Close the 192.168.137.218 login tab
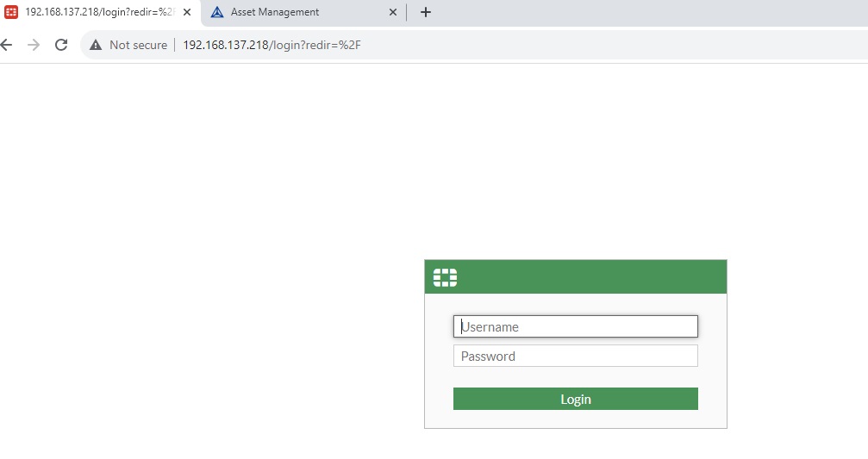 (187, 12)
